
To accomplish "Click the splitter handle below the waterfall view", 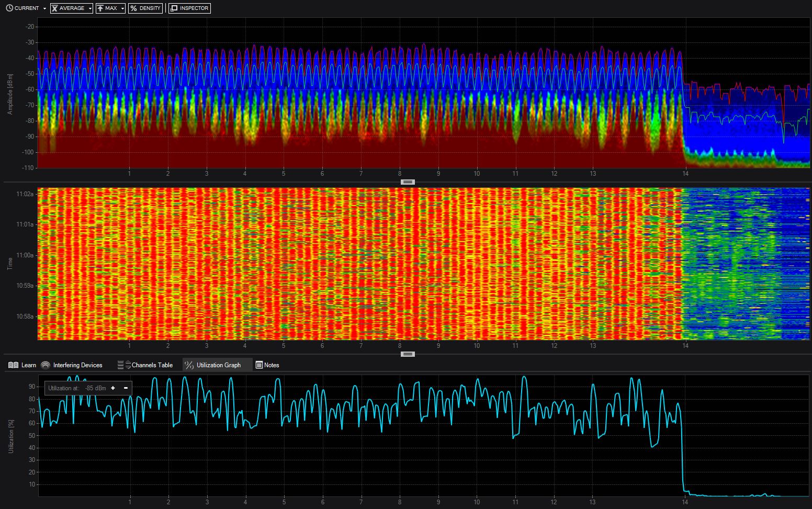I will click(408, 354).
